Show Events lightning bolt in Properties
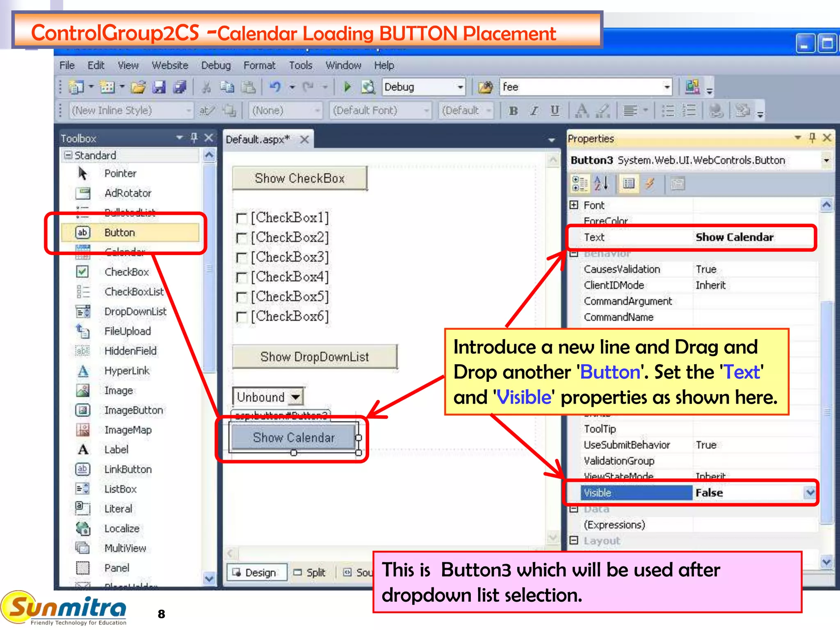This screenshot has height=630, width=840. tap(649, 184)
